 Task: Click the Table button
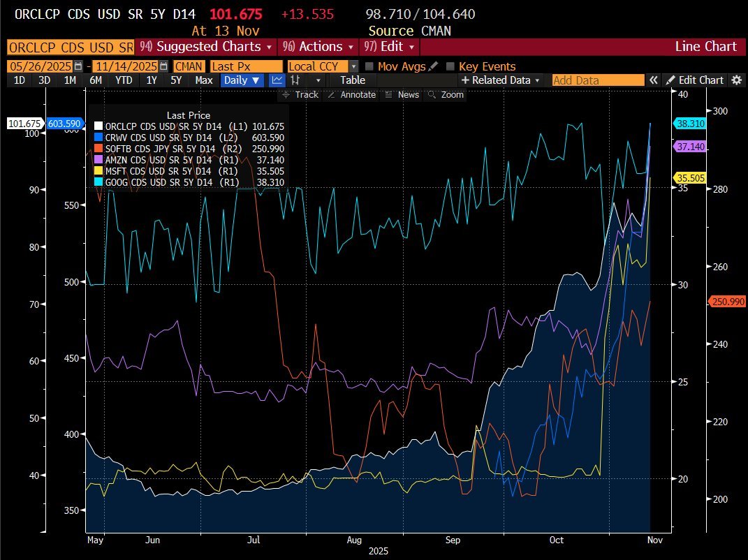[353, 80]
